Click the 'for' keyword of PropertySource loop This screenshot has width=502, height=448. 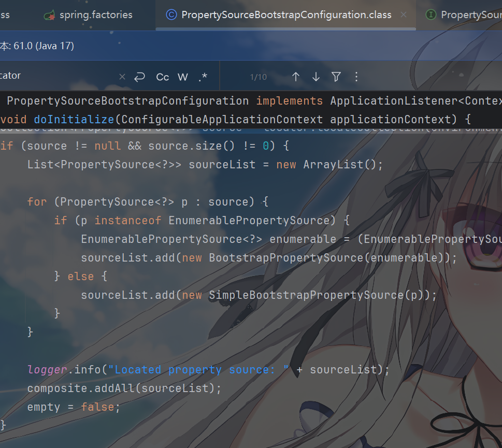[x=37, y=202]
